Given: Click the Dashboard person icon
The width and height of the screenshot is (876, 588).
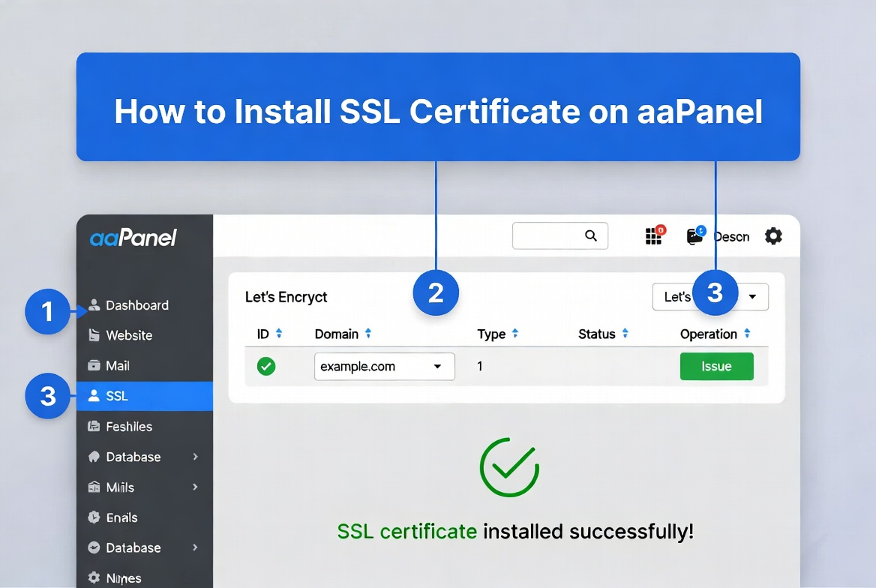Looking at the screenshot, I should [x=94, y=304].
